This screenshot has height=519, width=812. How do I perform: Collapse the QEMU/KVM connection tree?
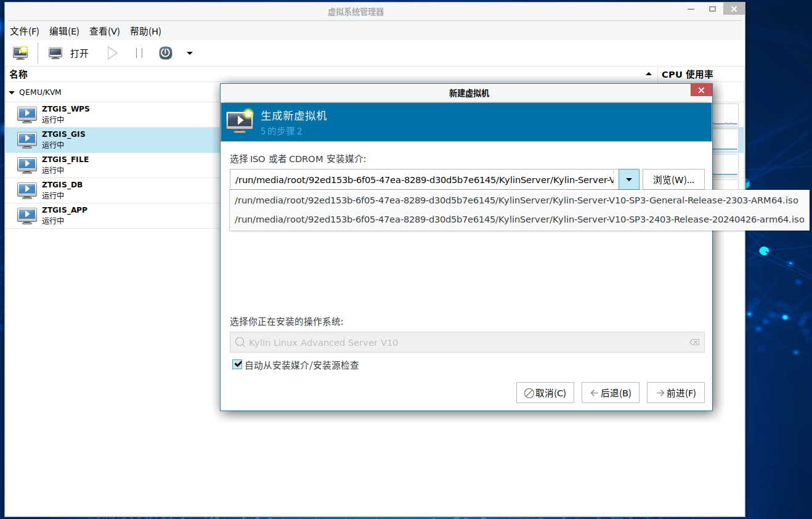tap(12, 92)
